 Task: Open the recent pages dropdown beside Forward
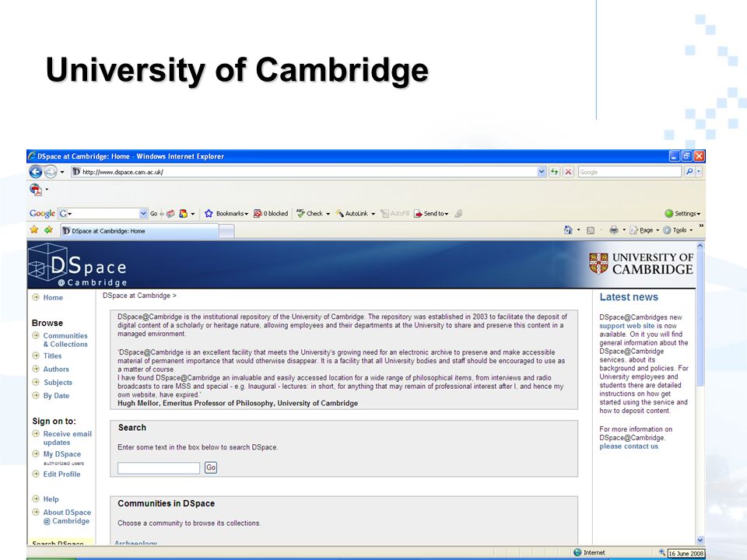tap(62, 172)
